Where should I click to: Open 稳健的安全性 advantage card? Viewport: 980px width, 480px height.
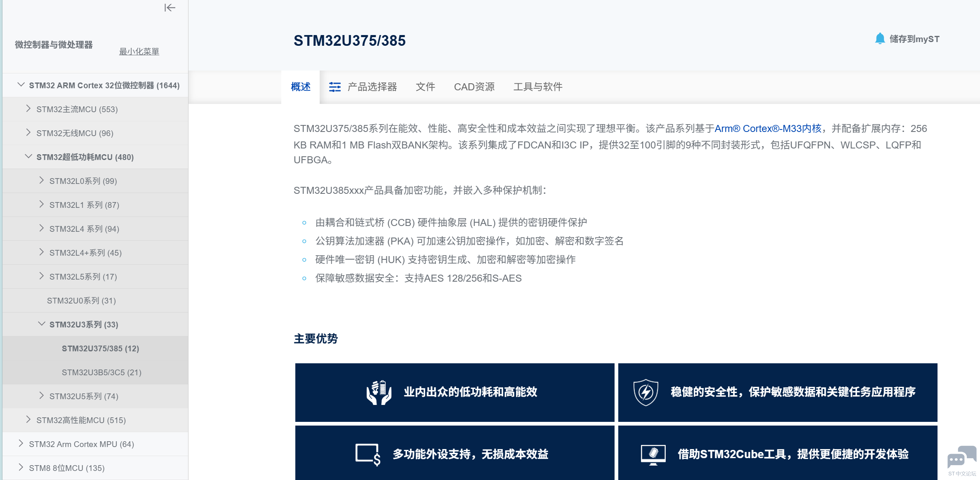click(x=778, y=393)
